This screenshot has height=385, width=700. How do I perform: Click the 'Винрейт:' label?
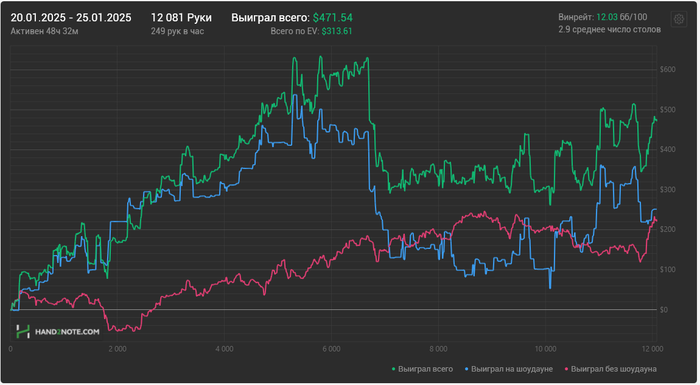pos(576,17)
